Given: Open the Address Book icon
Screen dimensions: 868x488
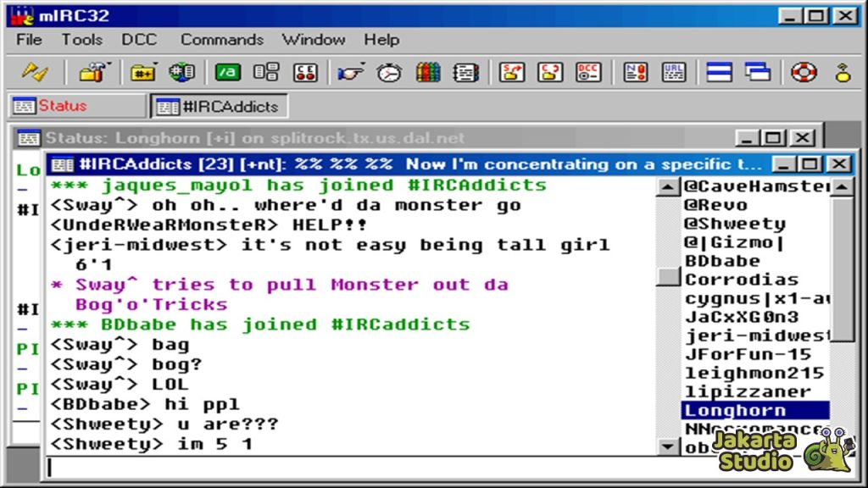Looking at the screenshot, I should click(x=465, y=72).
